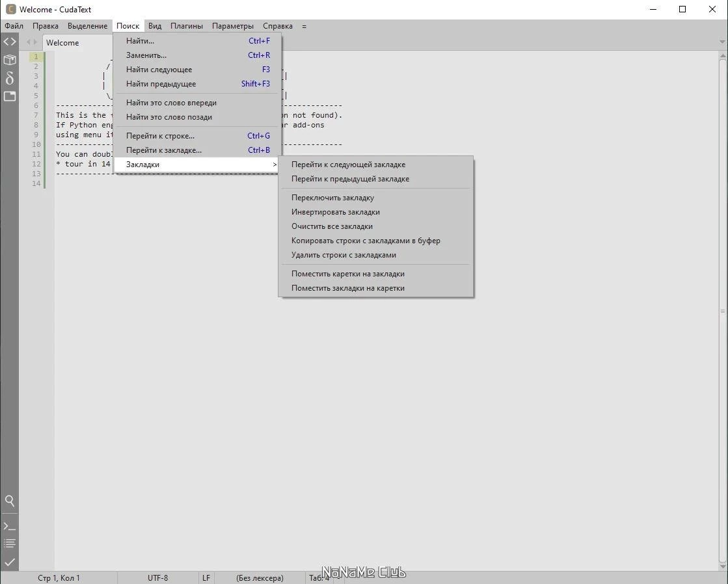Image resolution: width=728 pixels, height=584 pixels.
Task: Choose Найти... from Поиск menu
Action: (197, 41)
